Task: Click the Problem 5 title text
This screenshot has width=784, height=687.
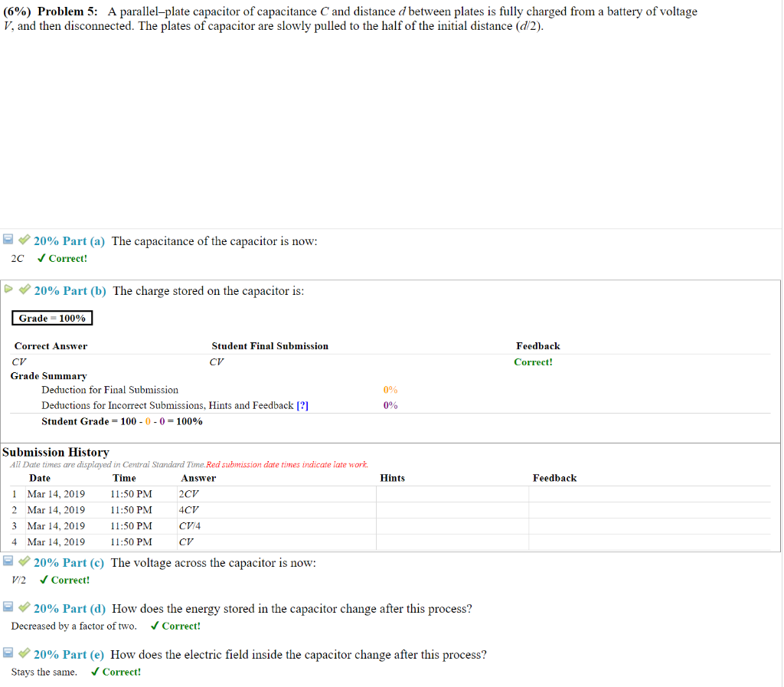Action: click(x=67, y=11)
